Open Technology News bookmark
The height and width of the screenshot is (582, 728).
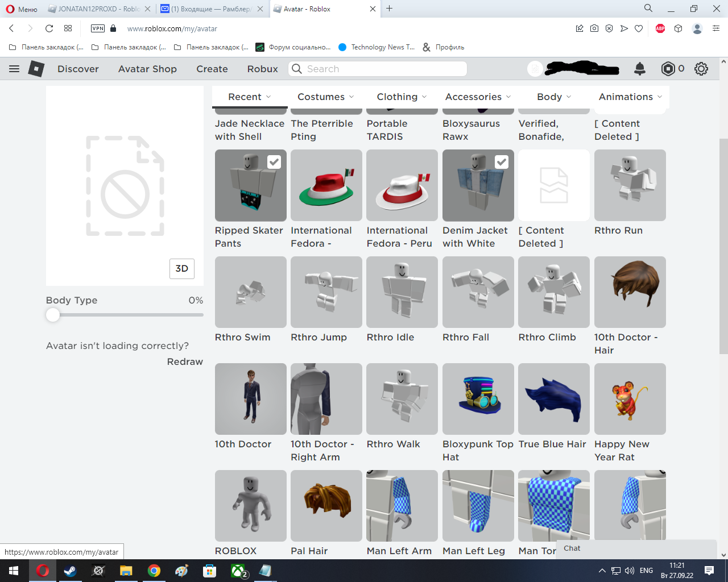point(377,47)
